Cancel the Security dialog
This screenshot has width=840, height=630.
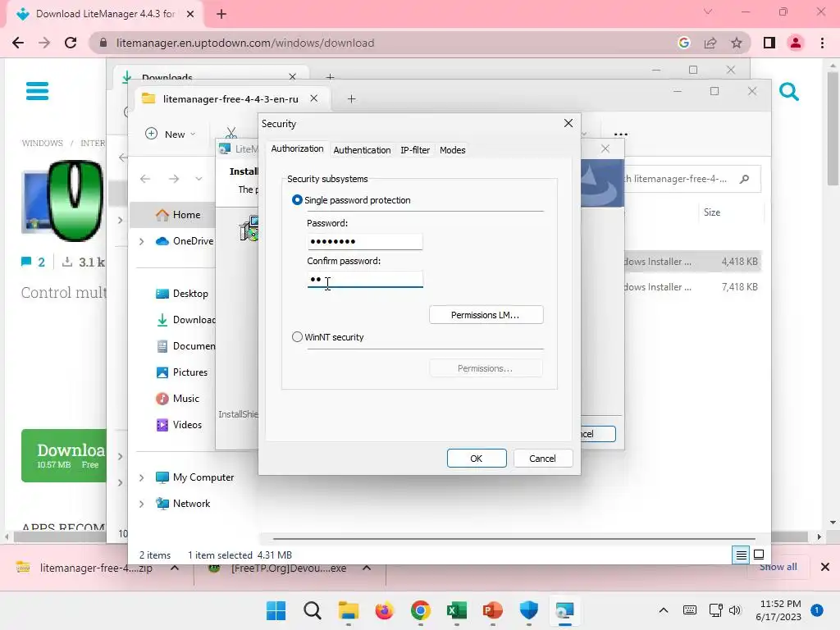point(543,459)
